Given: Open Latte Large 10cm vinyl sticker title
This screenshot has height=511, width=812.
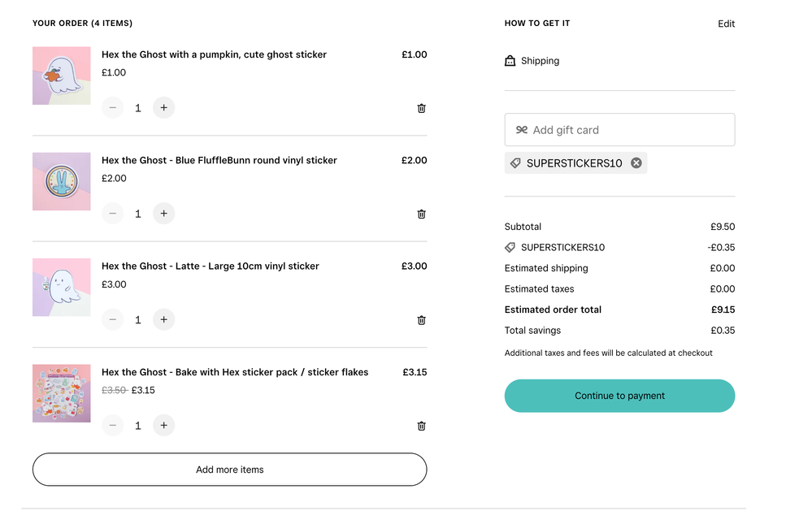Looking at the screenshot, I should (211, 266).
